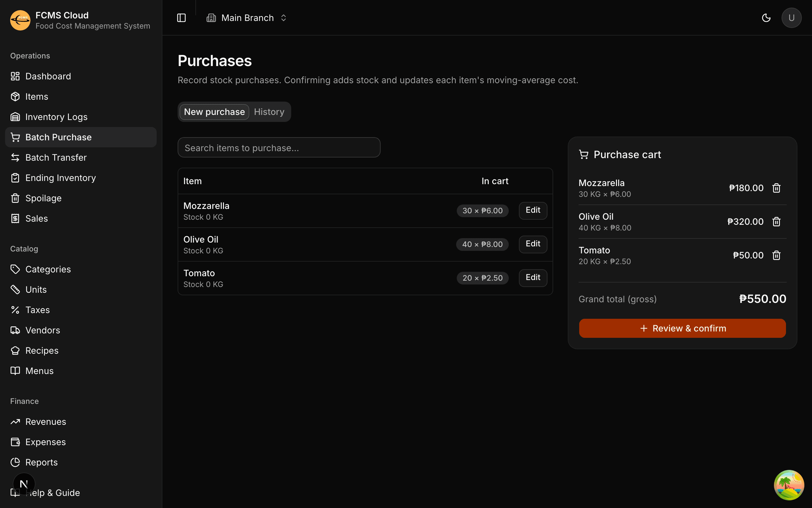Click the ₱550.00 grand total

coord(762,299)
